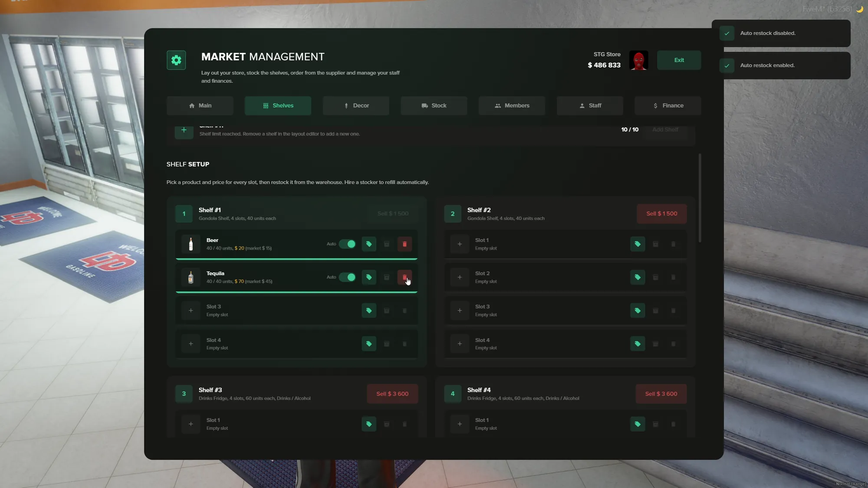Add product to Shelf #3 Slot 1

coord(191,424)
